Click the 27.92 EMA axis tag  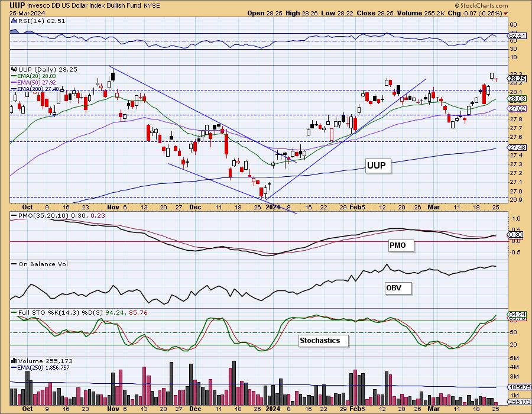[x=517, y=109]
